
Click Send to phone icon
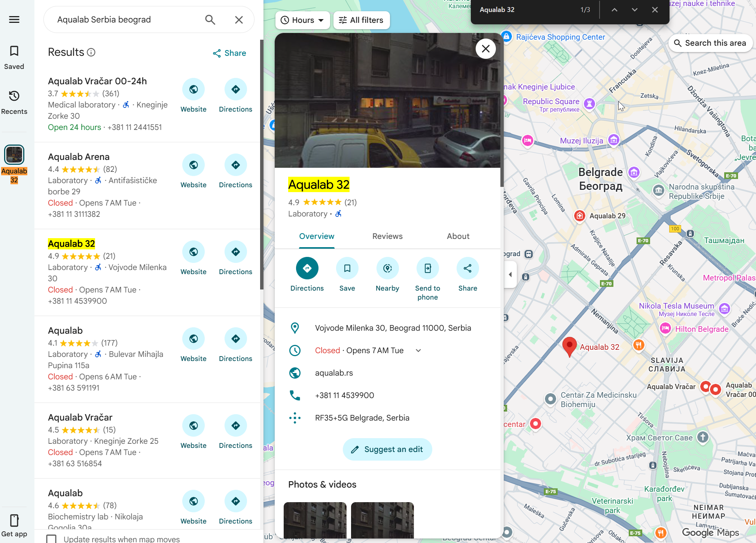point(427,269)
